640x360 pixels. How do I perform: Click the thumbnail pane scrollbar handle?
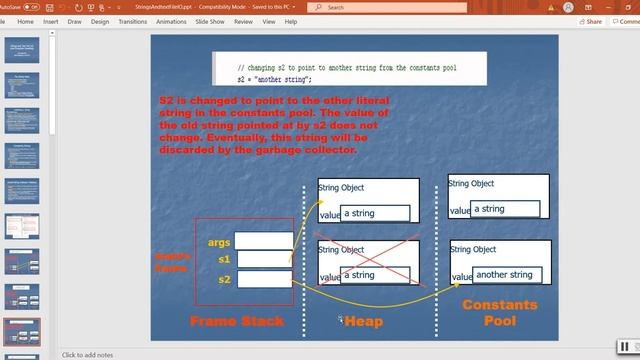coord(52,86)
